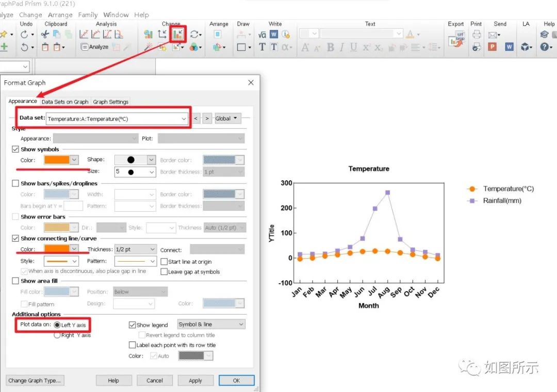
Task: Select the plain T text tool
Action: 262,47
